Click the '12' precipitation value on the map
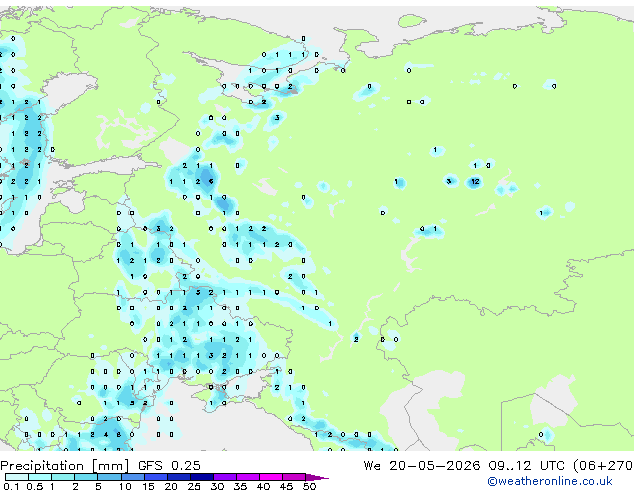The width and height of the screenshot is (634, 490). pos(475,182)
